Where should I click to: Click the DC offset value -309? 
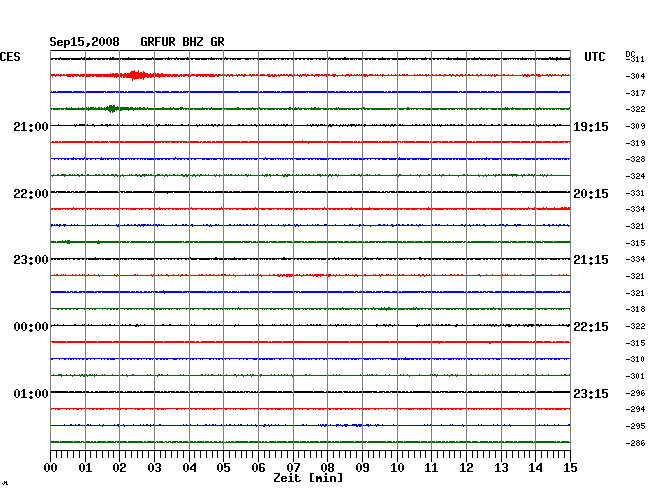click(635, 126)
